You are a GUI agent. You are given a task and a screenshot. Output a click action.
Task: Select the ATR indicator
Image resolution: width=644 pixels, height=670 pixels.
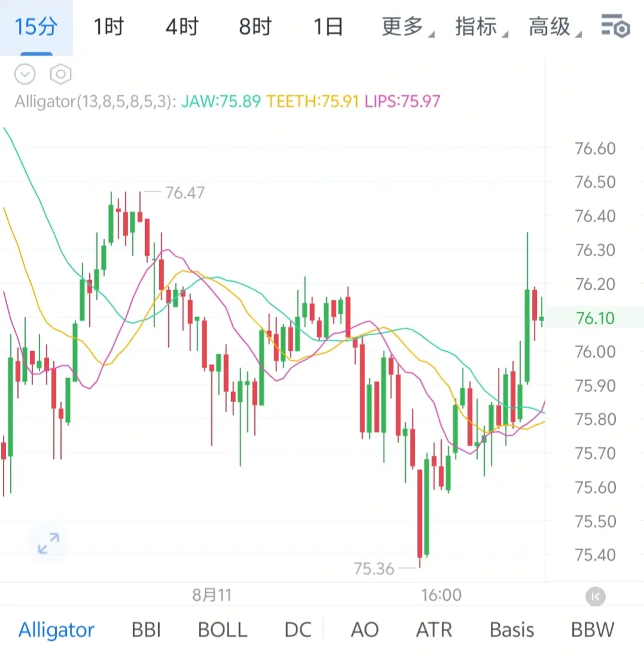pyautogui.click(x=434, y=630)
